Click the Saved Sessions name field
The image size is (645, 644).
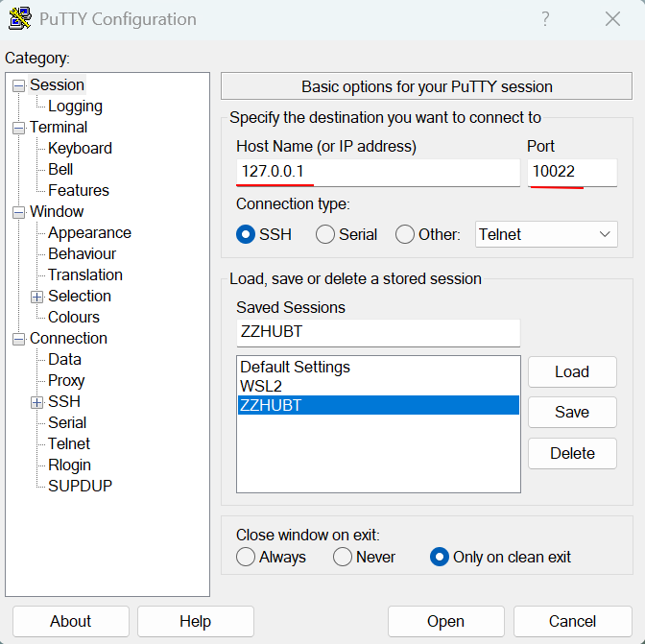tap(378, 332)
